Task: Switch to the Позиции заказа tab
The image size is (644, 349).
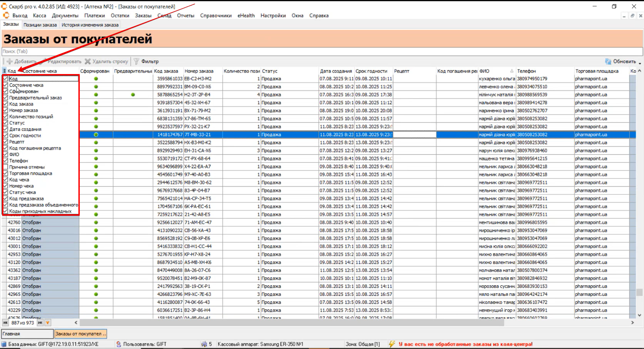Action: [x=40, y=25]
